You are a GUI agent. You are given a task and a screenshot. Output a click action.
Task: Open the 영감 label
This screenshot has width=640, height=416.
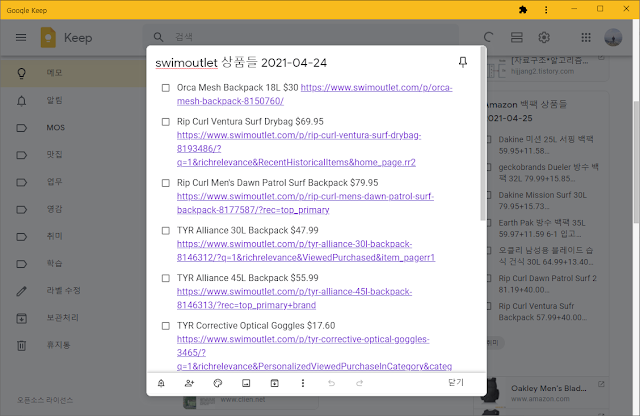pos(73,209)
